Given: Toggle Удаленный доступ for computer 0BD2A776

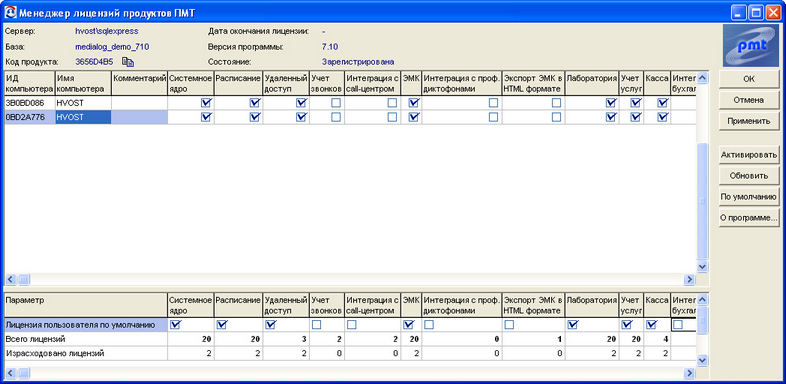Looking at the screenshot, I should coord(301,117).
